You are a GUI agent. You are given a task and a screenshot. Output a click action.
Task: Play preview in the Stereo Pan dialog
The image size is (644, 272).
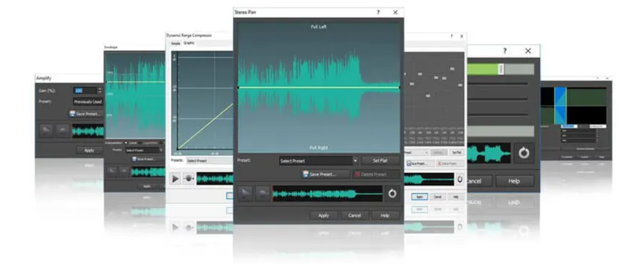[245, 193]
